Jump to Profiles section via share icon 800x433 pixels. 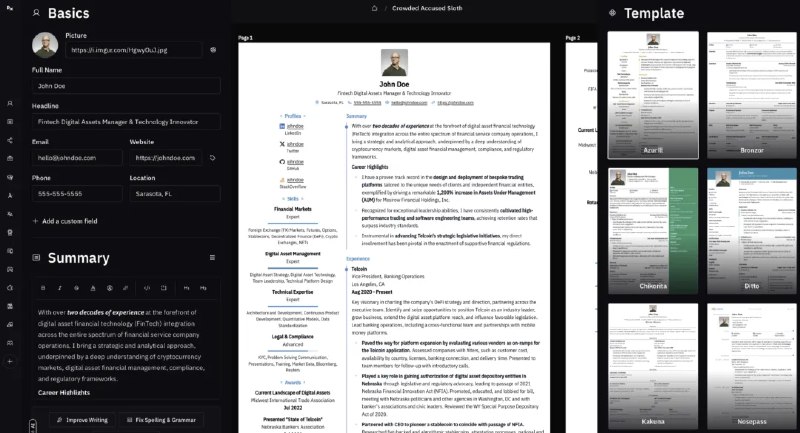(x=10, y=140)
